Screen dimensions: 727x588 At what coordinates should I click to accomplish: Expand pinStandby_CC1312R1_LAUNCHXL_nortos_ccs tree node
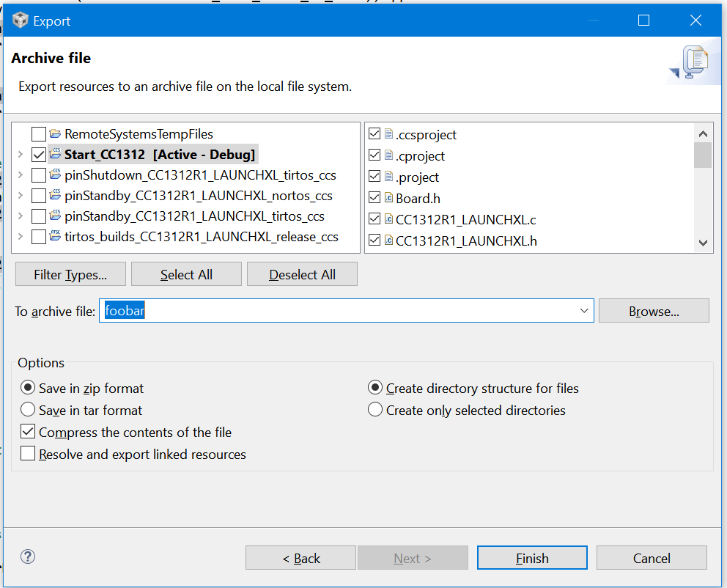[20, 196]
